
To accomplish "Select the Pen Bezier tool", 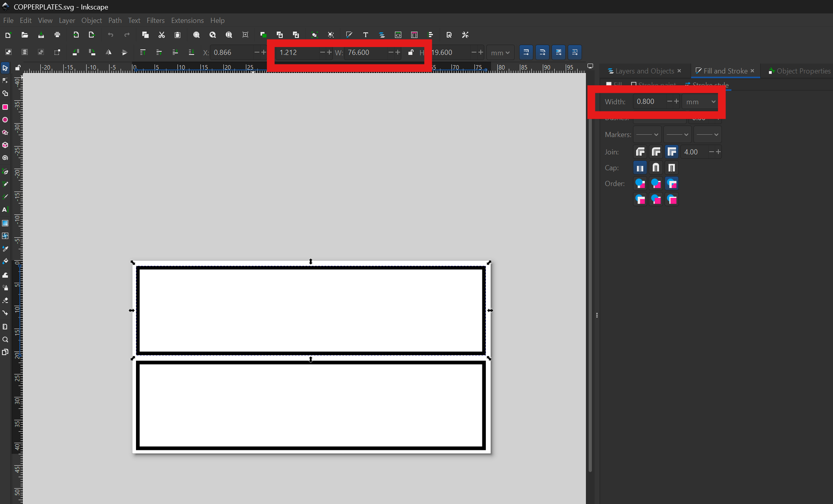I will 5,171.
